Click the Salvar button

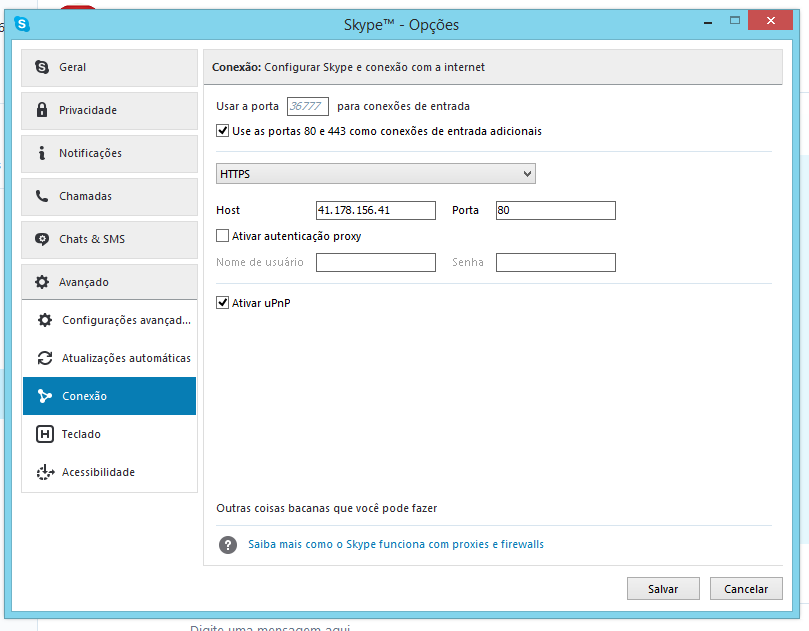click(x=663, y=589)
